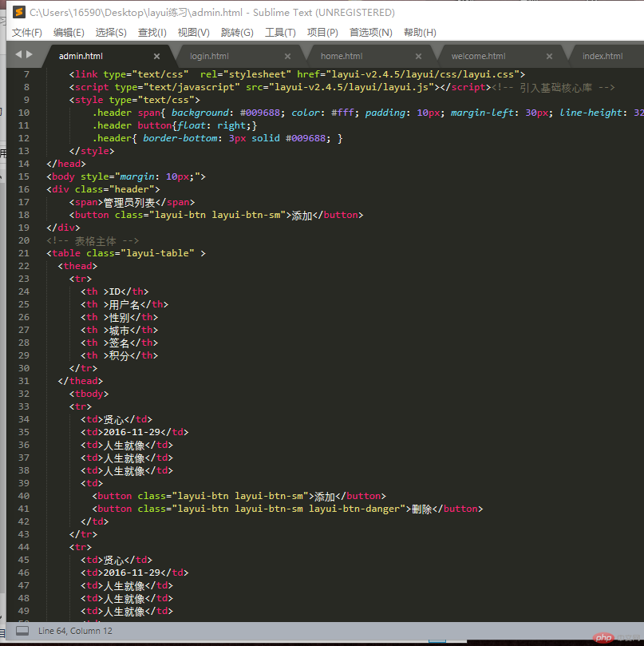Click the td 2016-11-29 on line 35
Viewport: 644px width, 646px height.
(135, 432)
